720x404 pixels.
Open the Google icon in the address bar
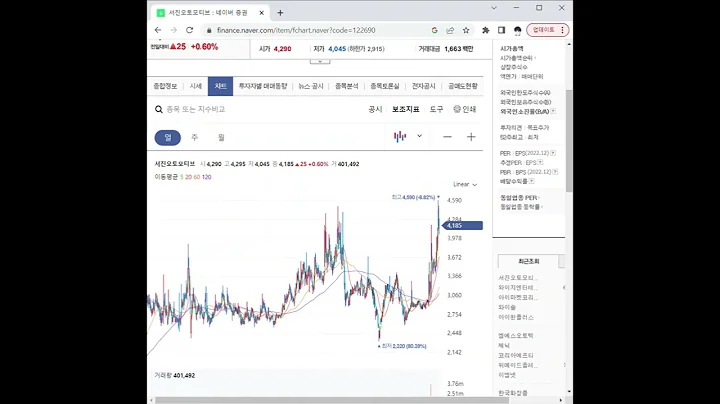pos(434,30)
